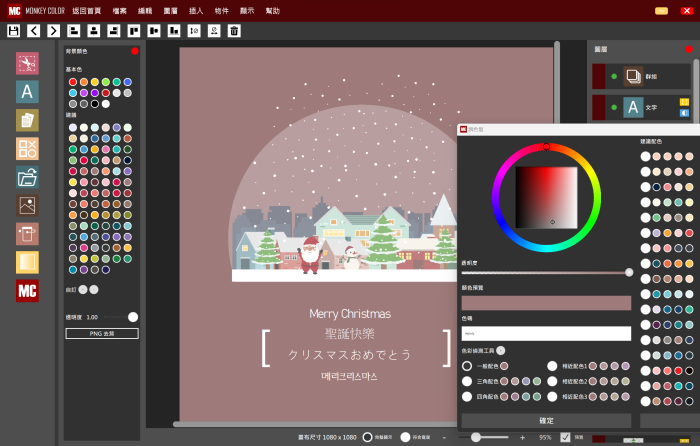The width and height of the screenshot is (700, 446).
Task: Click the open folder icon in sidebar
Action: (x=27, y=178)
